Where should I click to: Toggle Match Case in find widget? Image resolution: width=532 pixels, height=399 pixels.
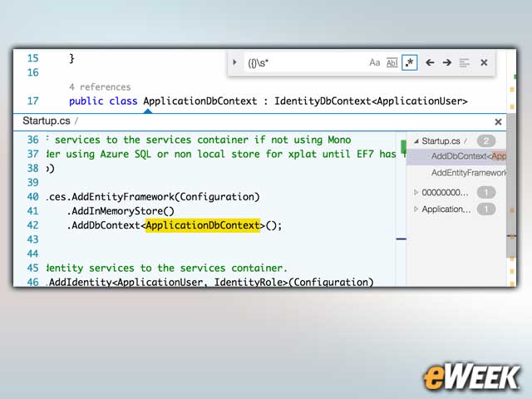374,63
